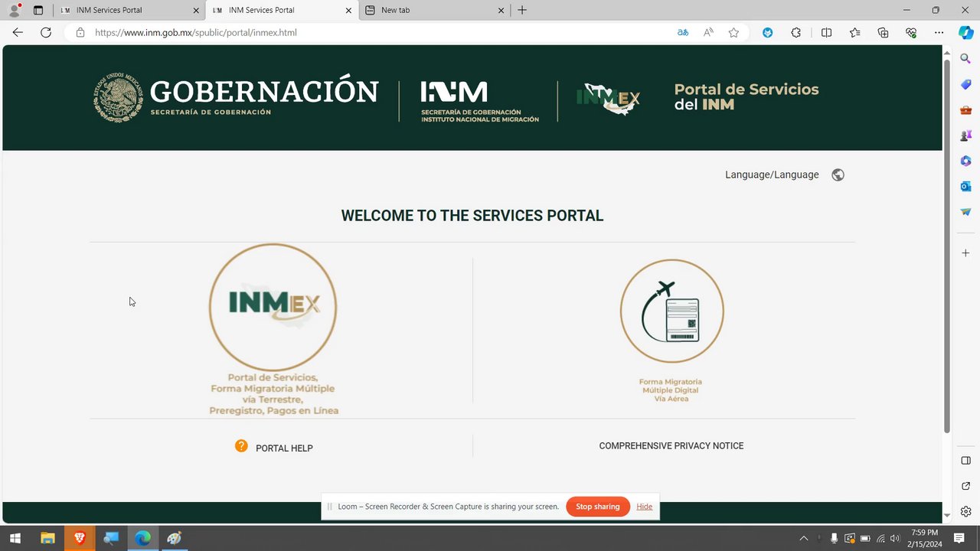This screenshot has width=980, height=551.
Task: Open the Favorites list icon
Action: click(854, 32)
